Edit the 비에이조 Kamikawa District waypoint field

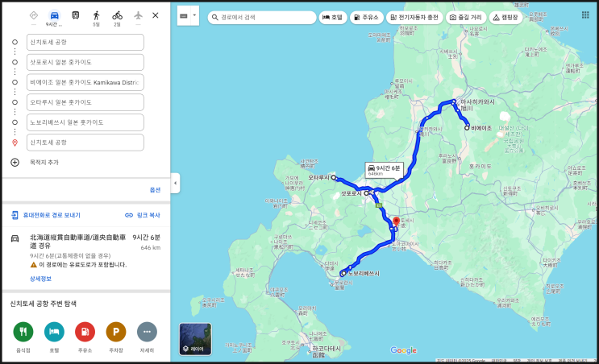tap(85, 82)
